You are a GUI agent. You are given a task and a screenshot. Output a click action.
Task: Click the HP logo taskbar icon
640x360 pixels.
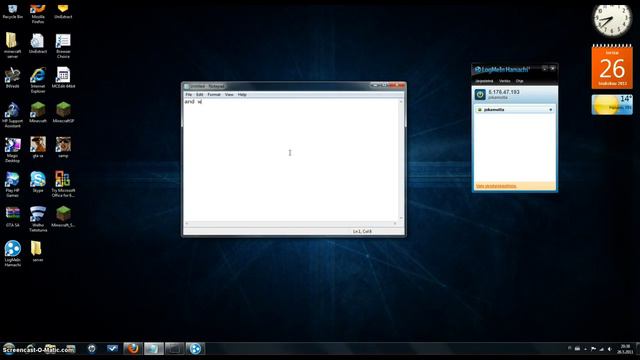[92, 349]
